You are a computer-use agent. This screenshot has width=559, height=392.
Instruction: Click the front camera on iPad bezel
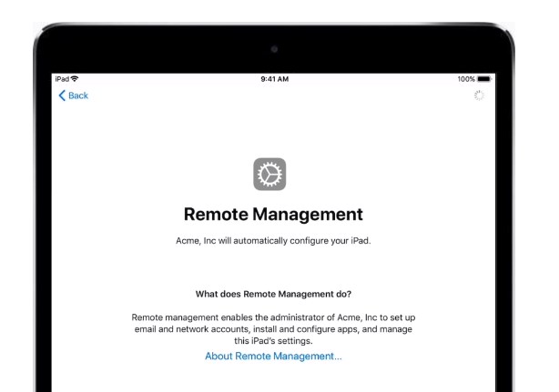pos(274,49)
